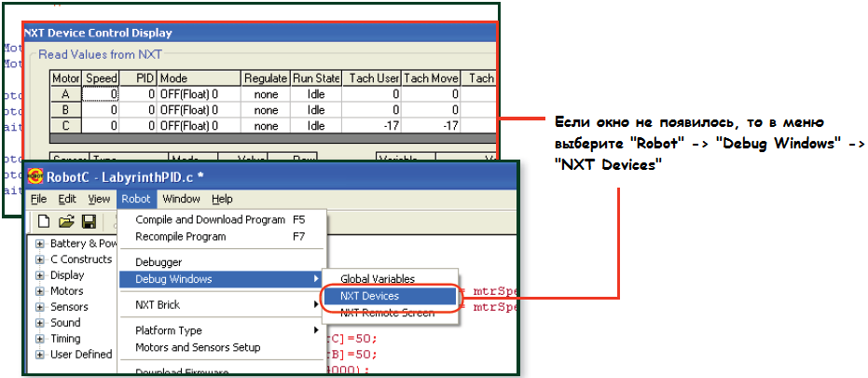The image size is (868, 378).
Task: Expand the Battery & Power tree node
Action: coord(40,244)
